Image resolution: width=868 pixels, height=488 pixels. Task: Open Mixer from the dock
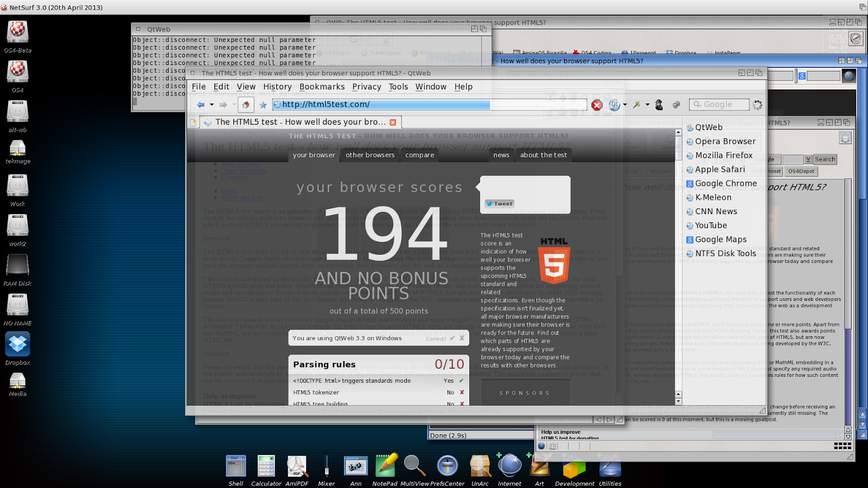326,470
